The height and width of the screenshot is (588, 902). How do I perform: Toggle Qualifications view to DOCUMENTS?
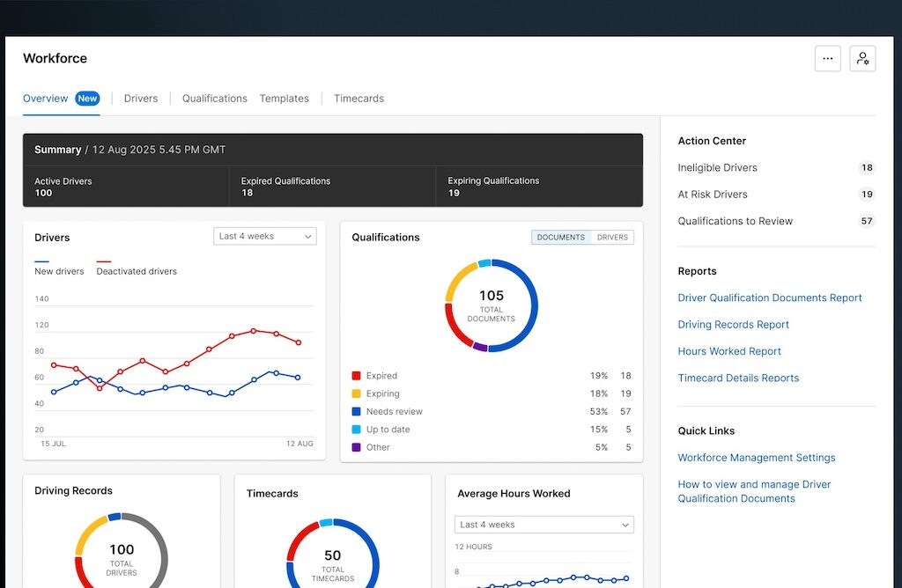point(561,238)
